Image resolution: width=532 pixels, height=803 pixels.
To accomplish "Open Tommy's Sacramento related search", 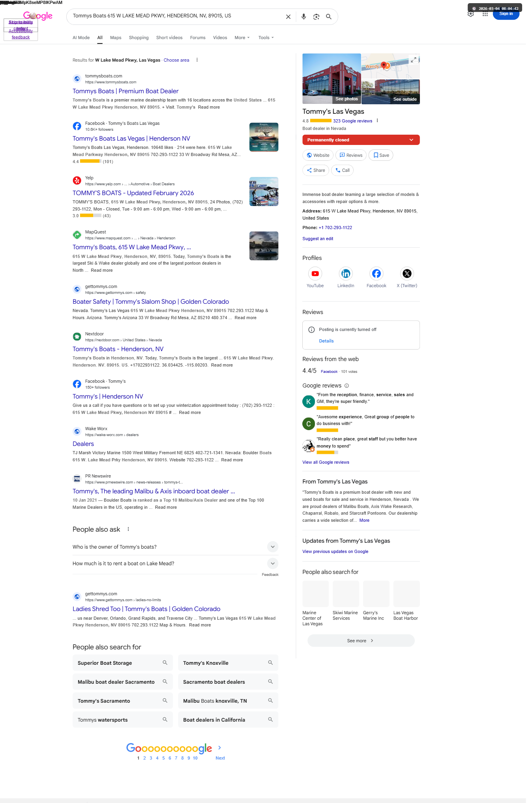I will (123, 701).
